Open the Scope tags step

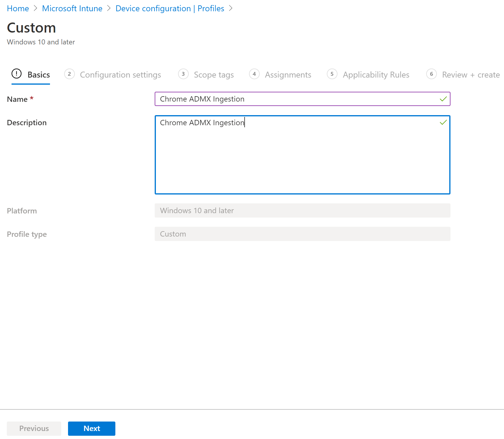point(214,75)
